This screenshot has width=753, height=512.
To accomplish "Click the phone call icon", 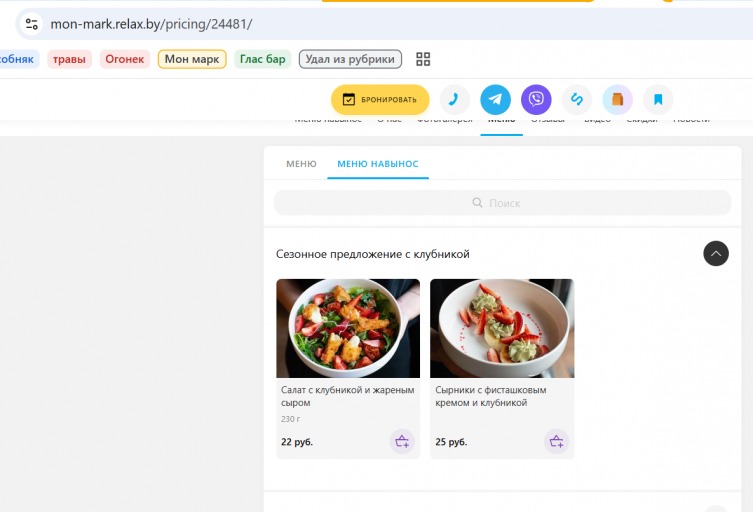I will coord(454,99).
